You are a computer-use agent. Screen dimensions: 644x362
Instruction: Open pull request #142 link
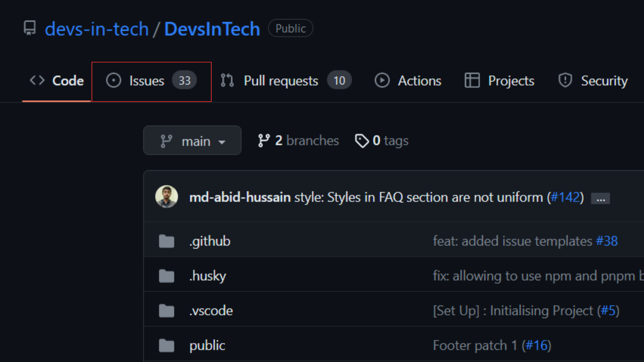pos(565,197)
